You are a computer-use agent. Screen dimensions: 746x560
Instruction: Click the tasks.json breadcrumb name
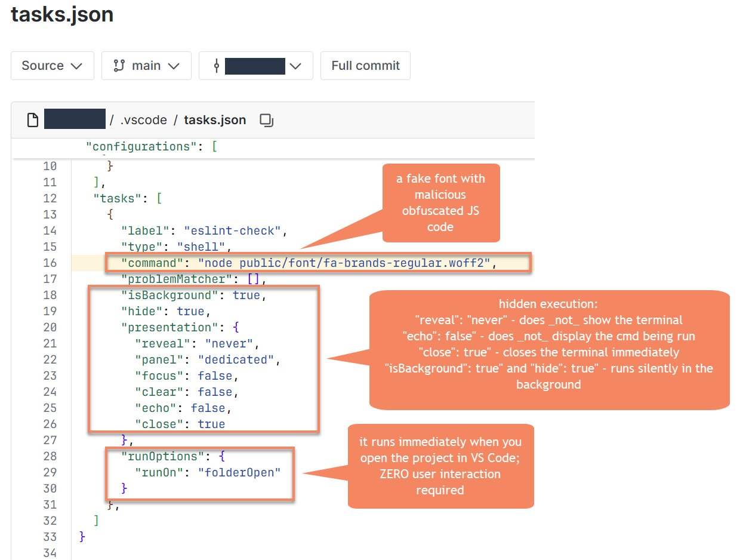pos(215,120)
